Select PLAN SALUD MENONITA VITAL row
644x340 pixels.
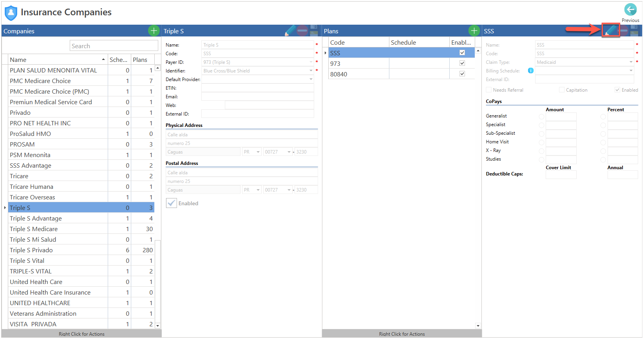(x=81, y=70)
